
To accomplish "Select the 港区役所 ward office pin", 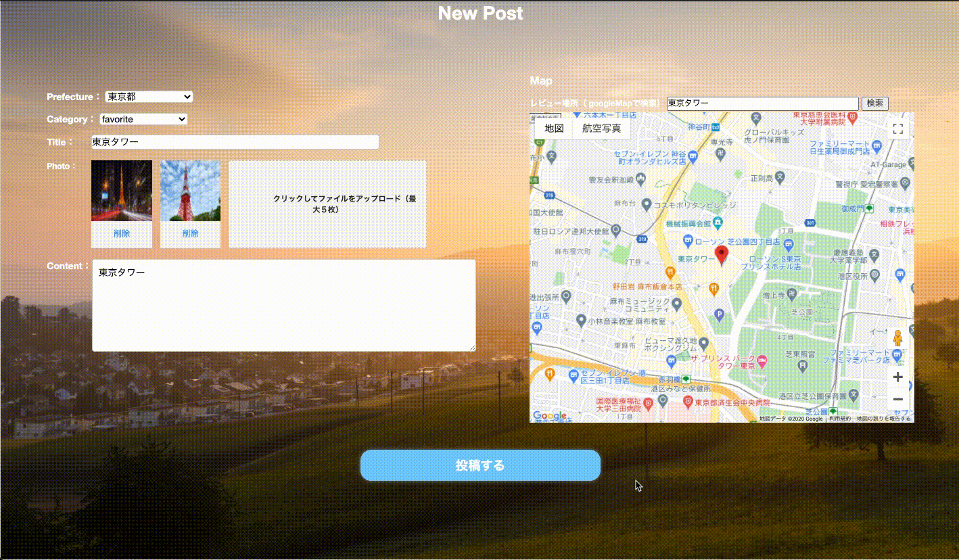I will pos(874,275).
